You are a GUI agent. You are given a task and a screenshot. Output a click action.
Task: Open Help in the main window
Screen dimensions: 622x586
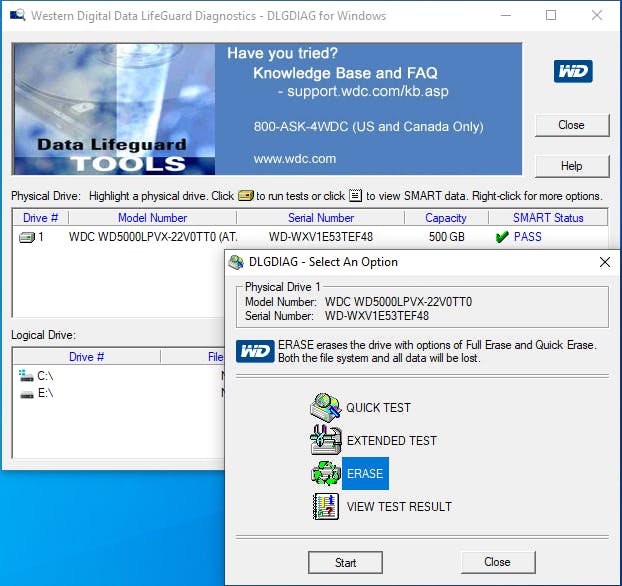pos(571,166)
